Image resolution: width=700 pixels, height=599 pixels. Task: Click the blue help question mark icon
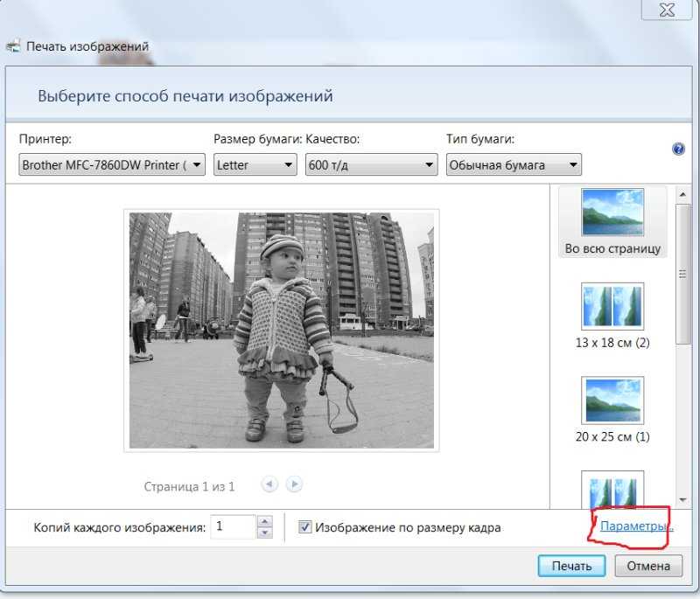678,149
